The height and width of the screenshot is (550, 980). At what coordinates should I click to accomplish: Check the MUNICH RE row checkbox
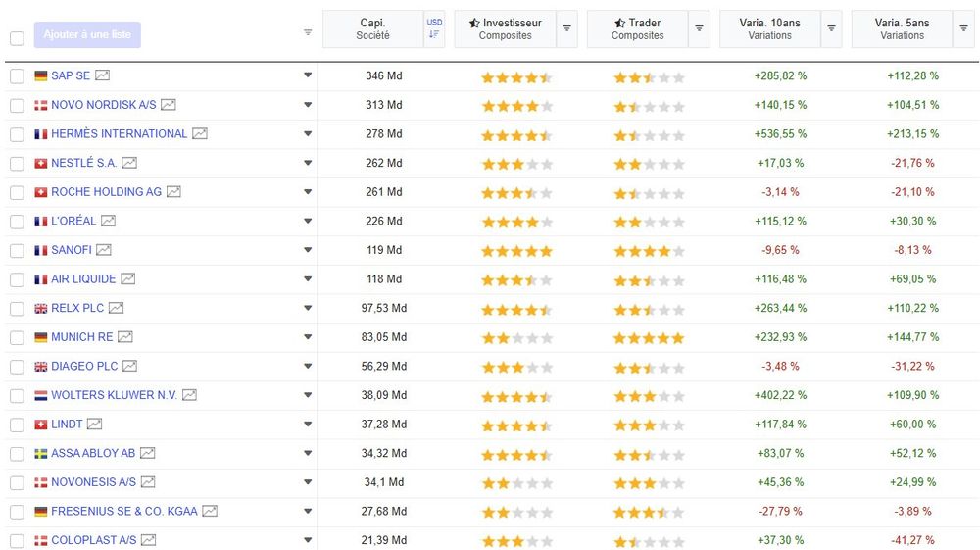(x=17, y=338)
